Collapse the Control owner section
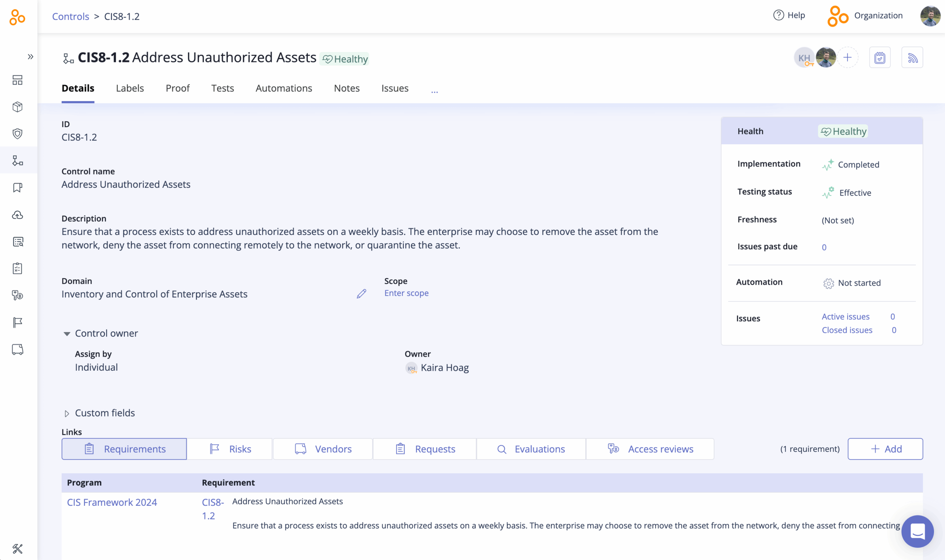Viewport: 945px width, 560px height. 67,333
